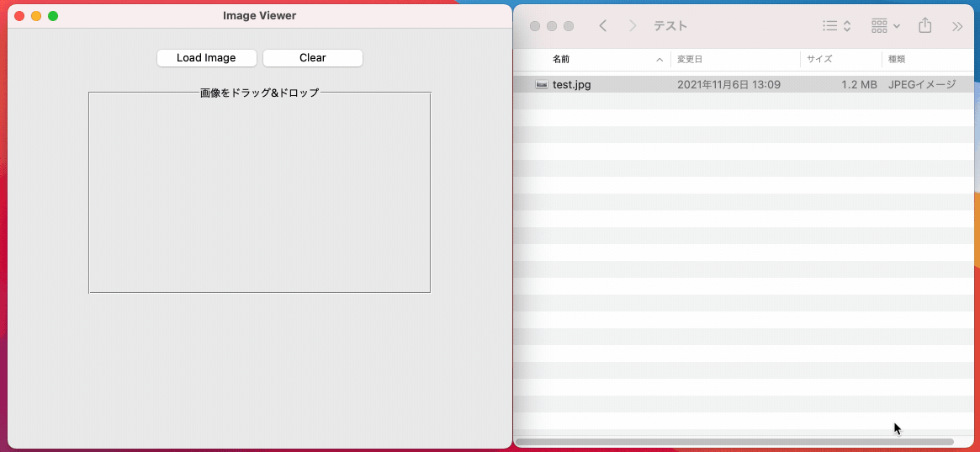Show more Finder toolbar items chevron
The width and height of the screenshot is (980, 452).
point(957,25)
